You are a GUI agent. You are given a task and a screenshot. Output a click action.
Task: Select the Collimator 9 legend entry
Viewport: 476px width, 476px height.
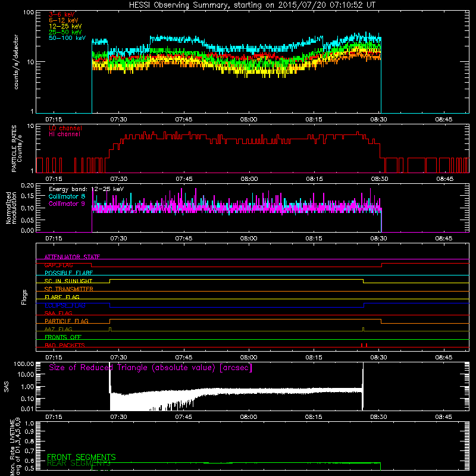click(67, 203)
